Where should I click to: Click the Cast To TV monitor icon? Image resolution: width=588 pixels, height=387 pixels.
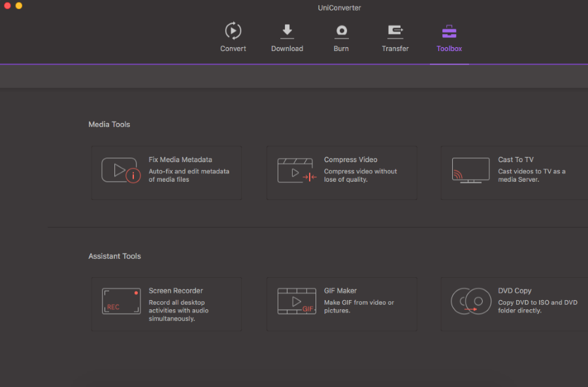(x=470, y=170)
